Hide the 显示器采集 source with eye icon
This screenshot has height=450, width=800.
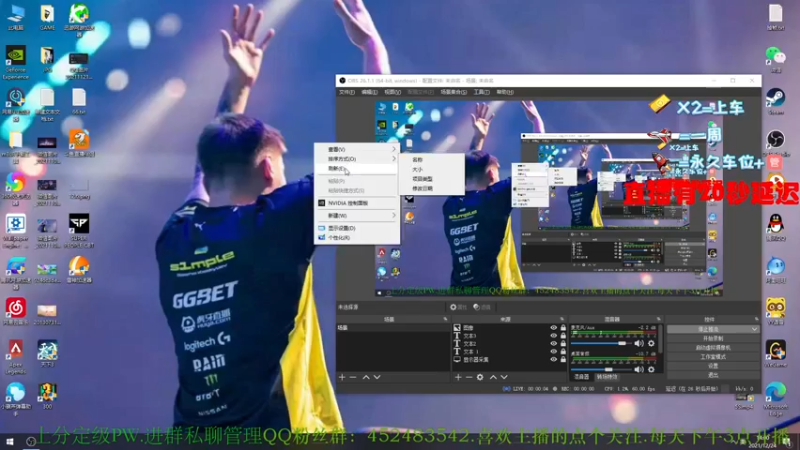pyautogui.click(x=554, y=359)
